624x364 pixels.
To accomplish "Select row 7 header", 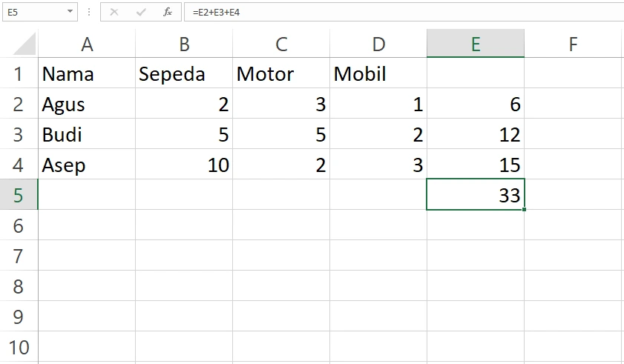I will tap(19, 256).
